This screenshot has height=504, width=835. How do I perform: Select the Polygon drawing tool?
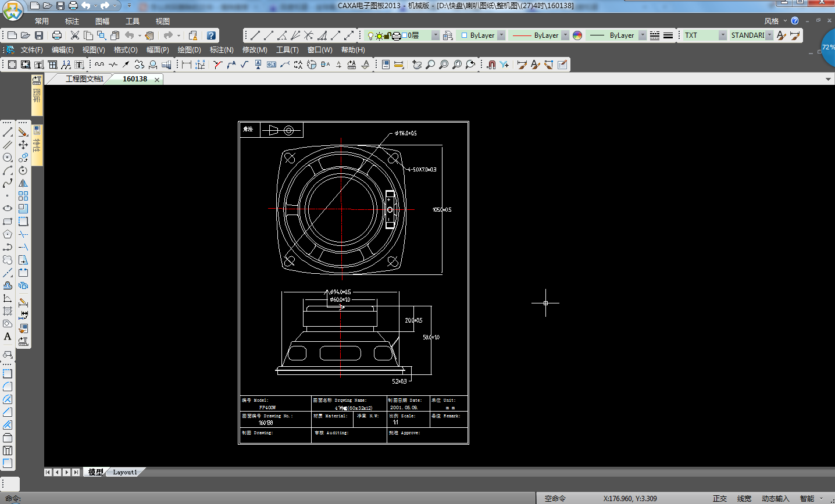point(8,234)
